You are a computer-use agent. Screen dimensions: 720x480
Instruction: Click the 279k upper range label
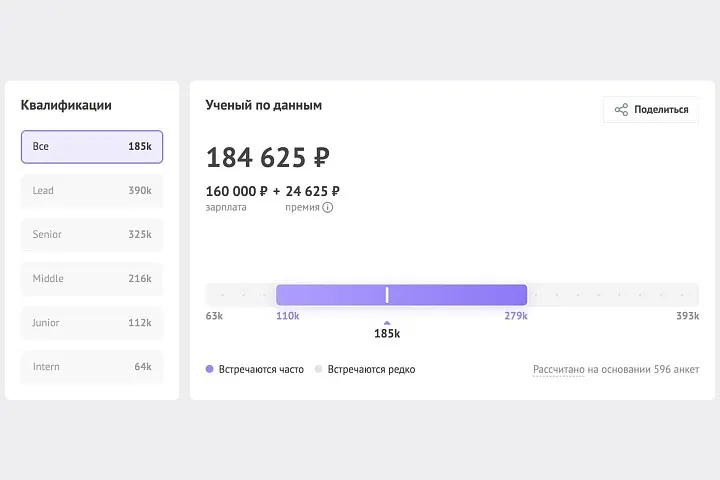point(516,316)
